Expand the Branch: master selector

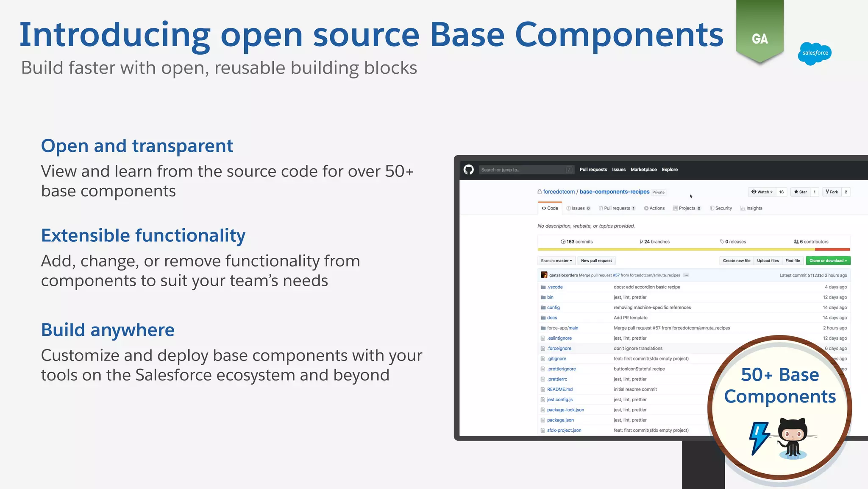pos(556,261)
